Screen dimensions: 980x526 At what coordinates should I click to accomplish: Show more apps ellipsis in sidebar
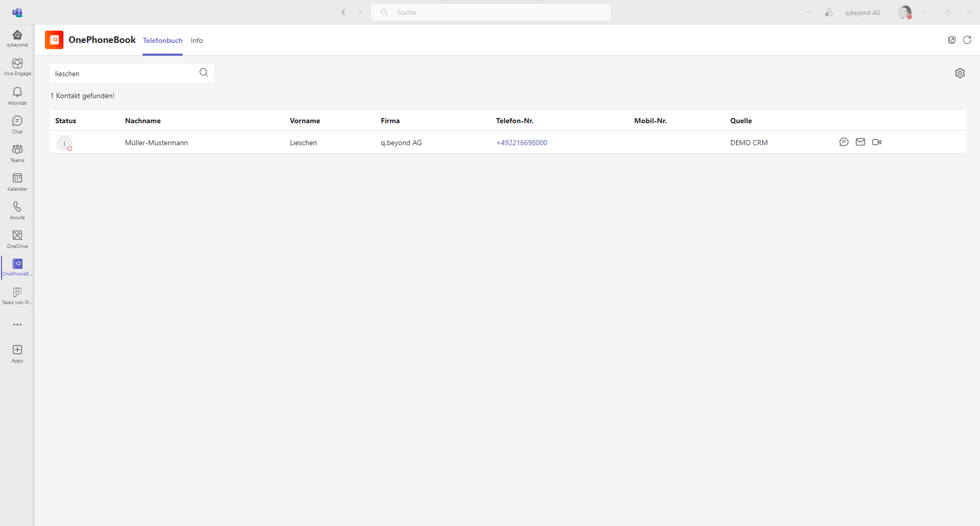[x=17, y=325]
